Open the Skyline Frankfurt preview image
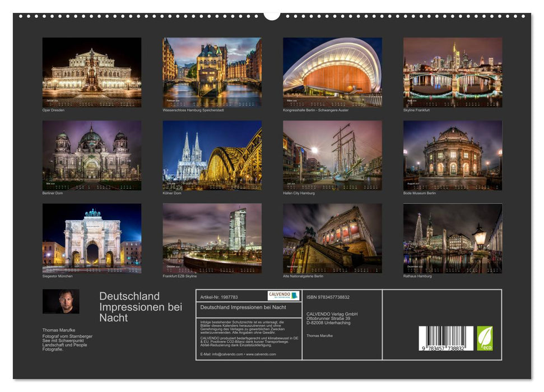544x392 pixels. click(x=453, y=73)
